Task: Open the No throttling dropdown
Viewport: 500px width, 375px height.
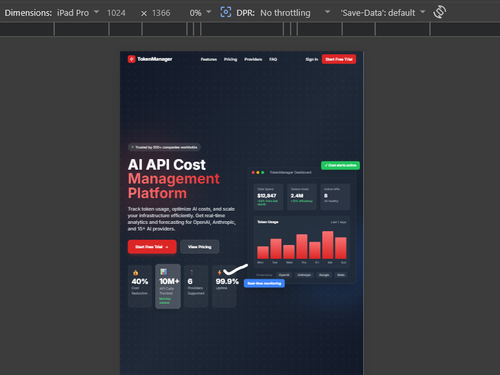Action: pos(295,13)
